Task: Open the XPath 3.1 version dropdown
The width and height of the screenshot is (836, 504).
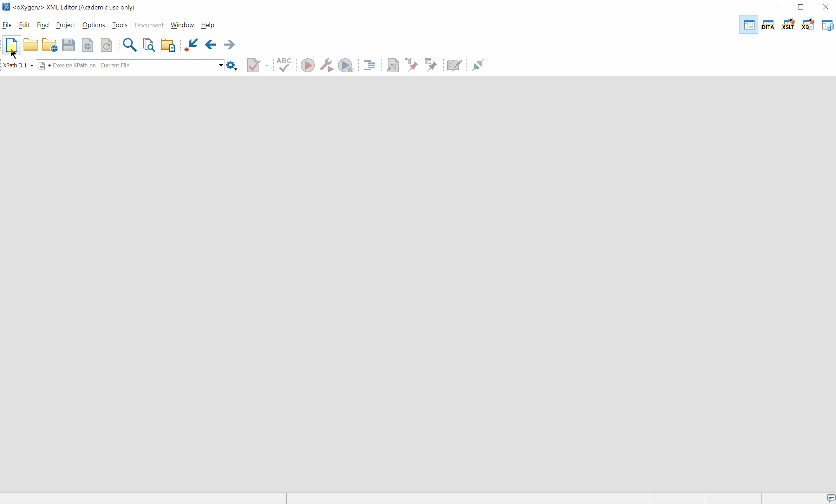Action: point(18,65)
